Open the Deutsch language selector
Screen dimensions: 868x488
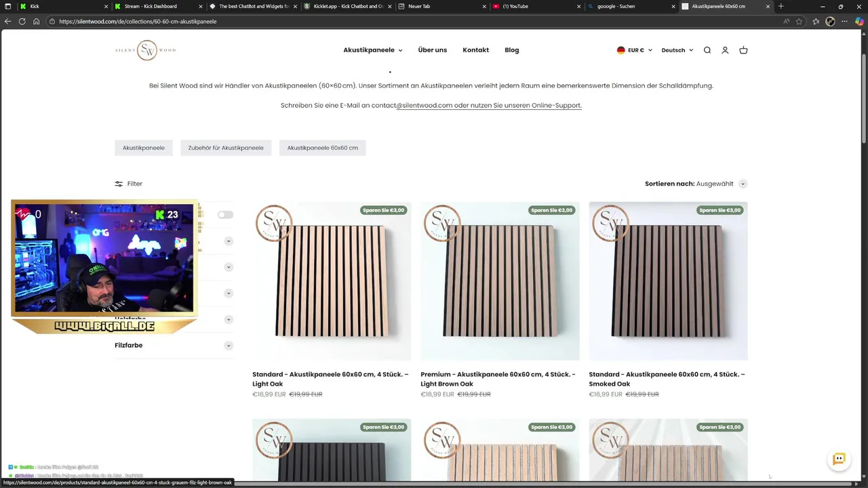click(x=677, y=50)
